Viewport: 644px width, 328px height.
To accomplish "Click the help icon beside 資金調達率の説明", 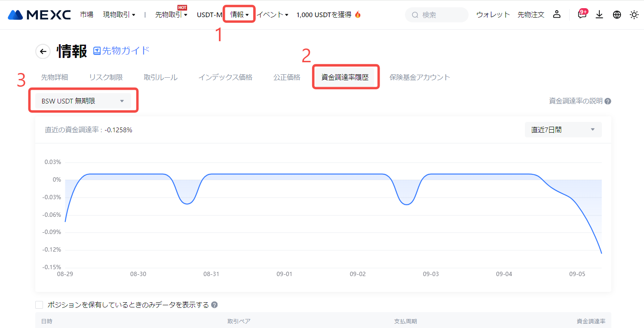I will tap(607, 101).
